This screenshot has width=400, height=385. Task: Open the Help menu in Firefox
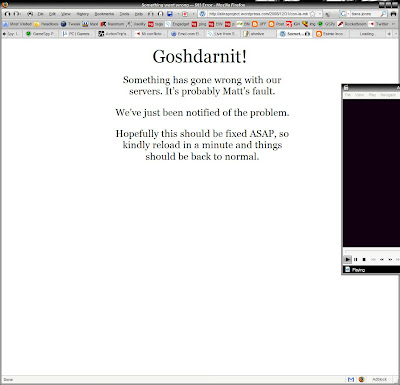[139, 14]
